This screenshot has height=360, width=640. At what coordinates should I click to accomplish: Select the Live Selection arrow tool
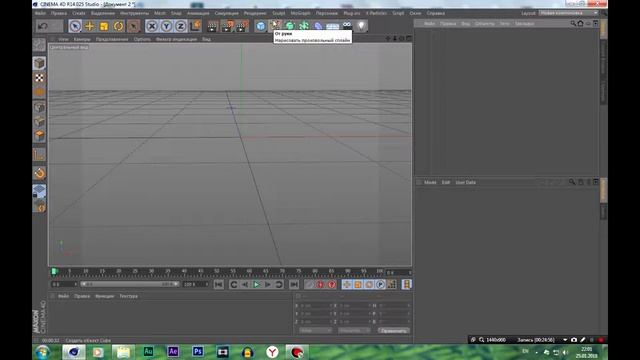pyautogui.click(x=75, y=26)
